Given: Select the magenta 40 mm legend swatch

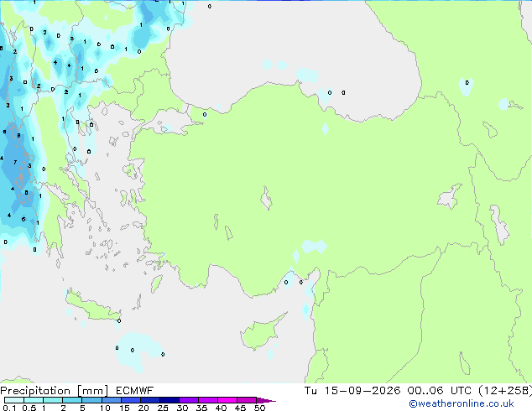Looking at the screenshot, I should pos(227,400).
